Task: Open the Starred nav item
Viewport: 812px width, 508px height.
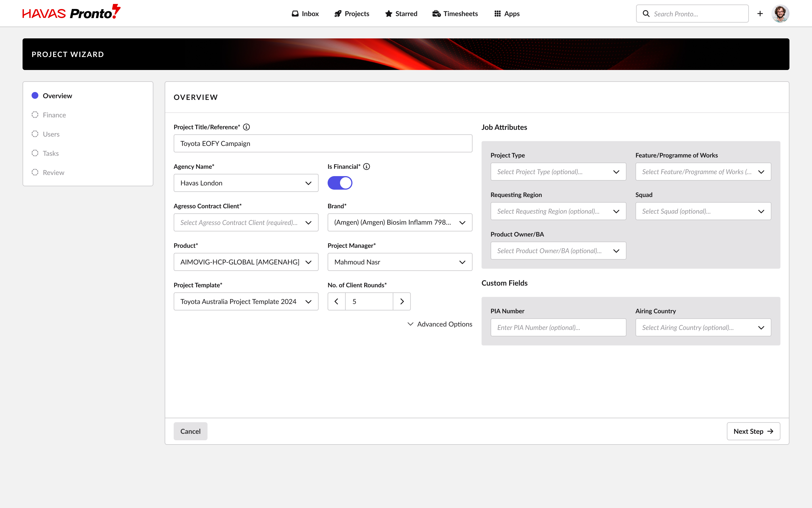Action: [x=401, y=14]
